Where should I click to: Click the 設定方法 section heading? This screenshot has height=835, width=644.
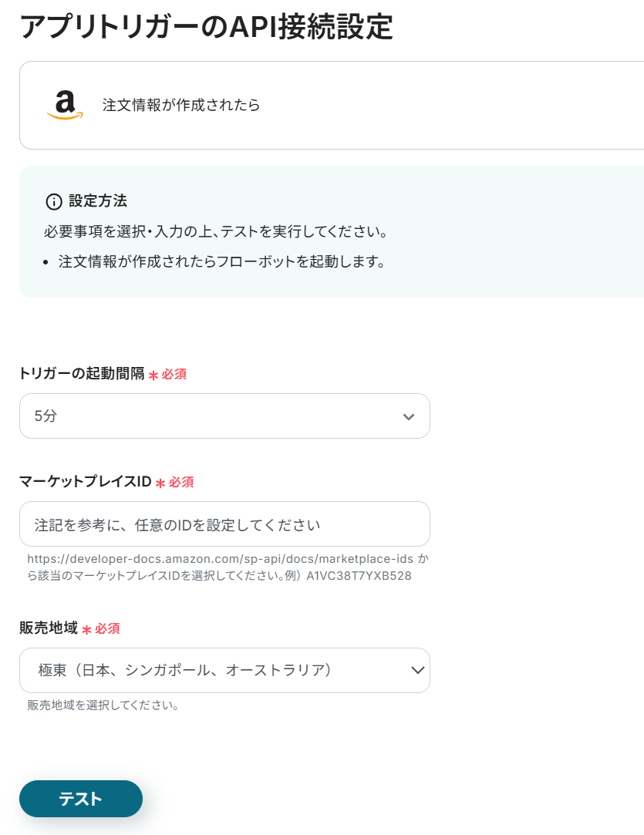pos(98,201)
